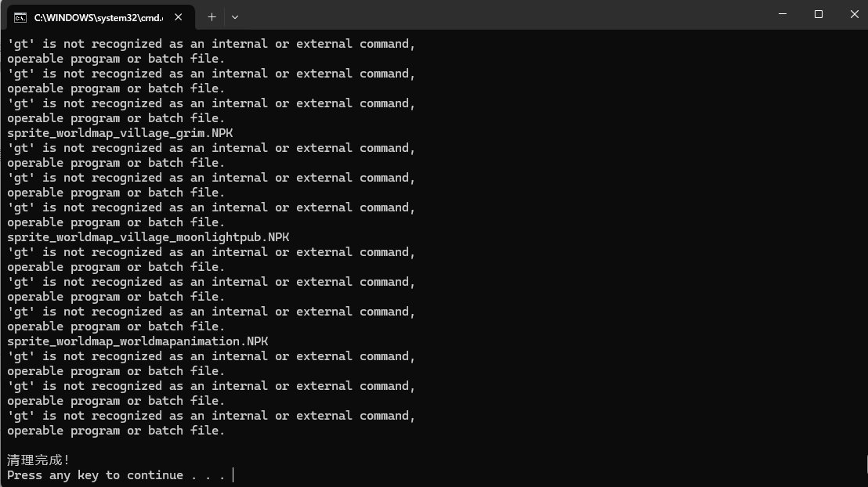Open a new terminal tab
Screen dimensions: 868x487
212,16
